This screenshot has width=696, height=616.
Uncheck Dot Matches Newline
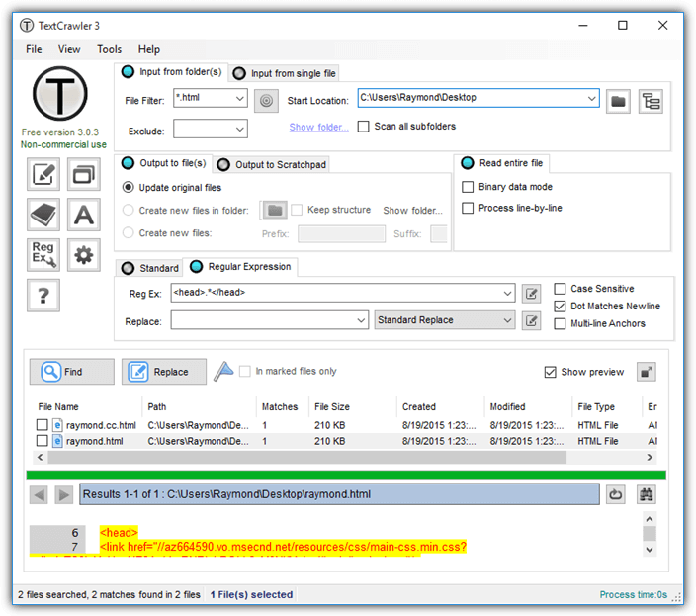[x=560, y=307]
